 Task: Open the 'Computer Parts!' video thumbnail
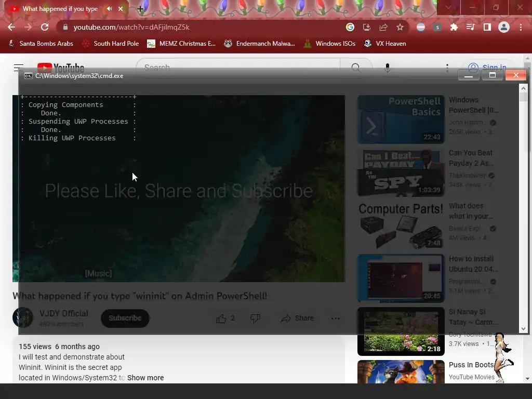(x=401, y=225)
